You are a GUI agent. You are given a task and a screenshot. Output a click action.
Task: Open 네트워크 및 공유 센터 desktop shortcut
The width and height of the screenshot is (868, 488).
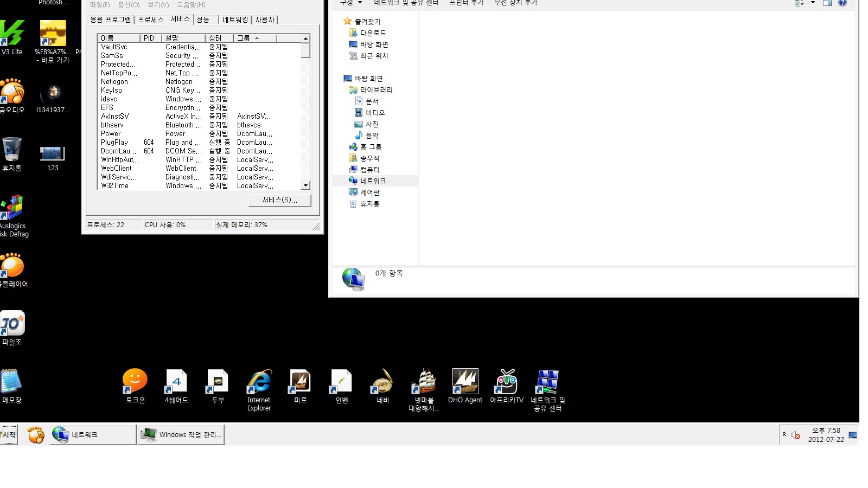[x=547, y=383]
